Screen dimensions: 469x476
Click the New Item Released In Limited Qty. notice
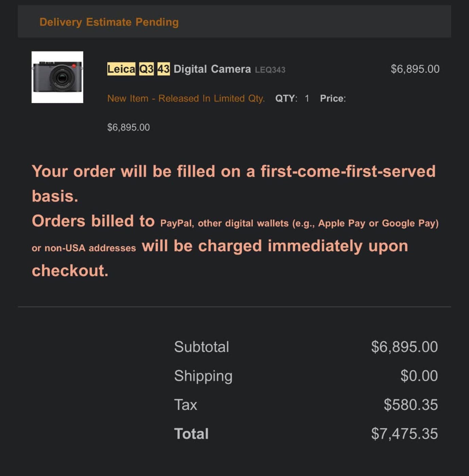tap(186, 99)
